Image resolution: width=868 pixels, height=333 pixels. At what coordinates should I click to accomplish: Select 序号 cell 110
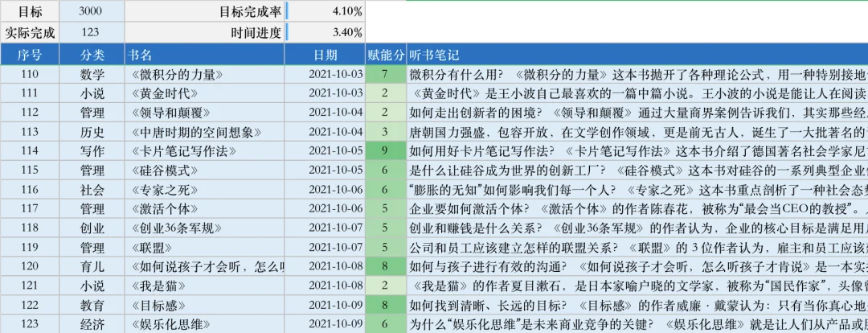(30, 74)
